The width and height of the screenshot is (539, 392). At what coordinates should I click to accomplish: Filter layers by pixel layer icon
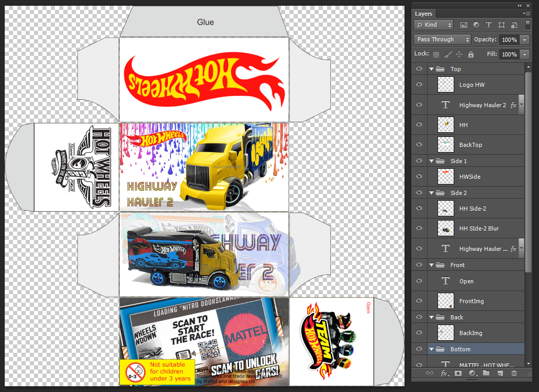pos(464,25)
